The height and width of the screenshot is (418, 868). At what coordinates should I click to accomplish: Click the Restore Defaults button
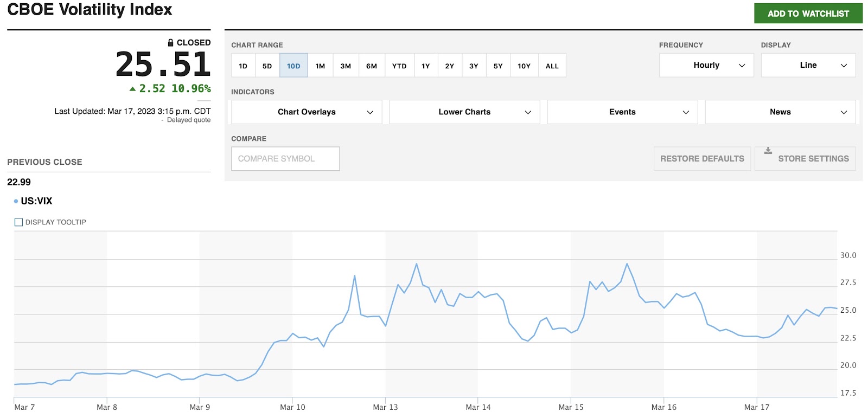tap(702, 159)
